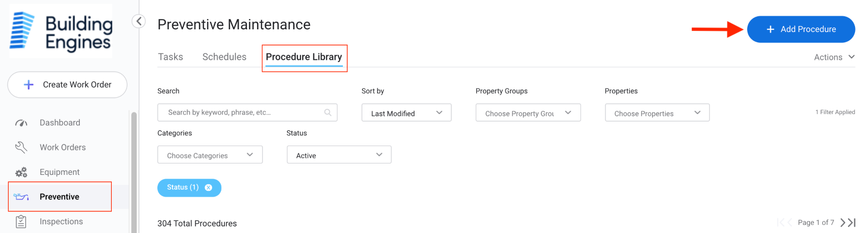The image size is (868, 233).
Task: Open the Sort by Last Modified dropdown
Action: [x=406, y=113]
